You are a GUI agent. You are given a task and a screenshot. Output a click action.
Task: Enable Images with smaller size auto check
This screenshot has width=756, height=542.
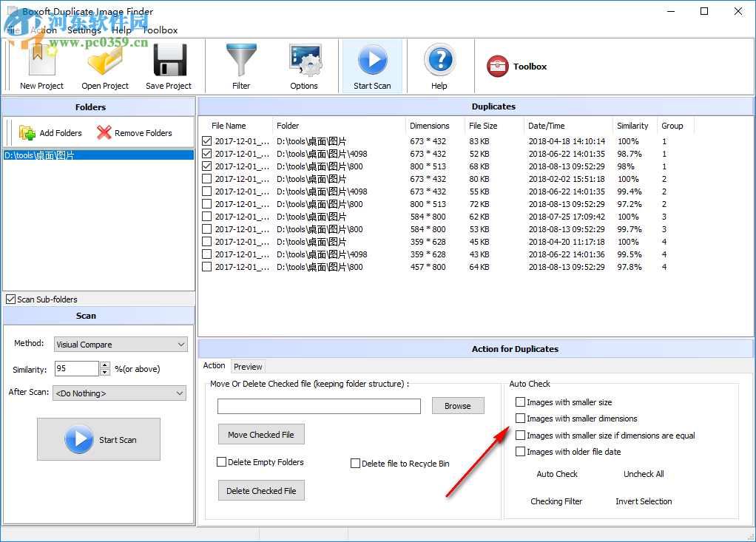pyautogui.click(x=521, y=402)
